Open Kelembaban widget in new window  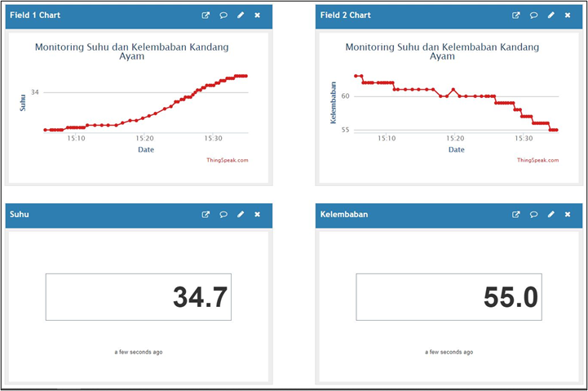[x=516, y=215]
